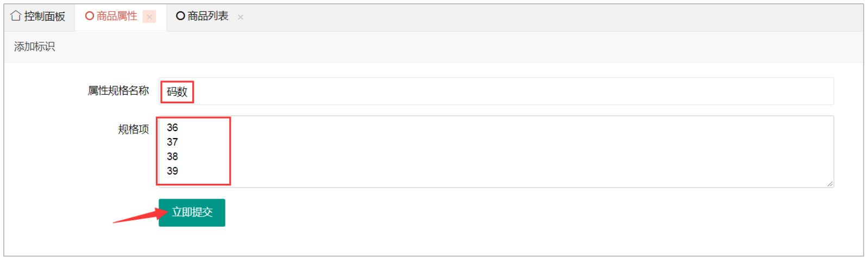The height and width of the screenshot is (261, 868).
Task: Click the circle icon beside 商品属性
Action: (90, 16)
